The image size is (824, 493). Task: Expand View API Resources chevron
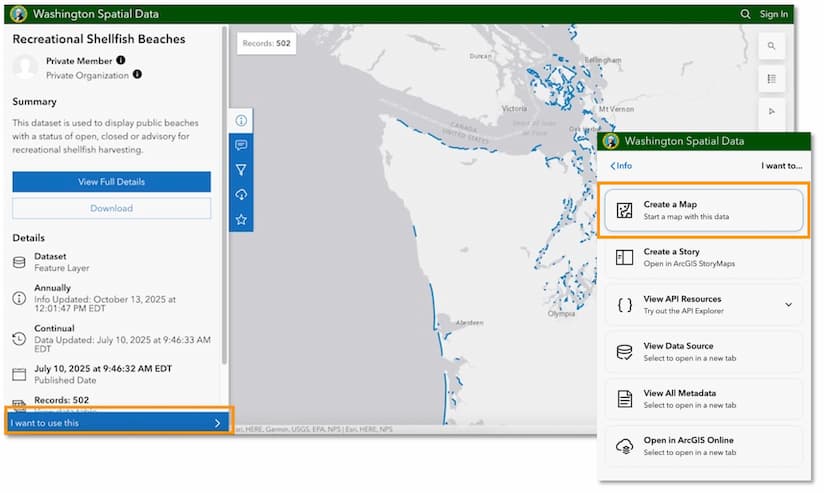click(x=788, y=305)
